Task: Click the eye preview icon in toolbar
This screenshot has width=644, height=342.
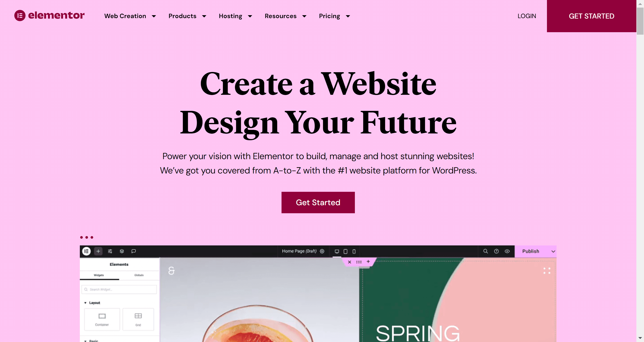Action: pos(507,251)
